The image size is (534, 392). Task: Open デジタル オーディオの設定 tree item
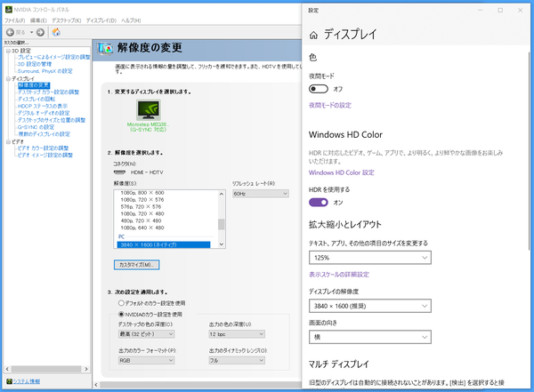tap(44, 113)
